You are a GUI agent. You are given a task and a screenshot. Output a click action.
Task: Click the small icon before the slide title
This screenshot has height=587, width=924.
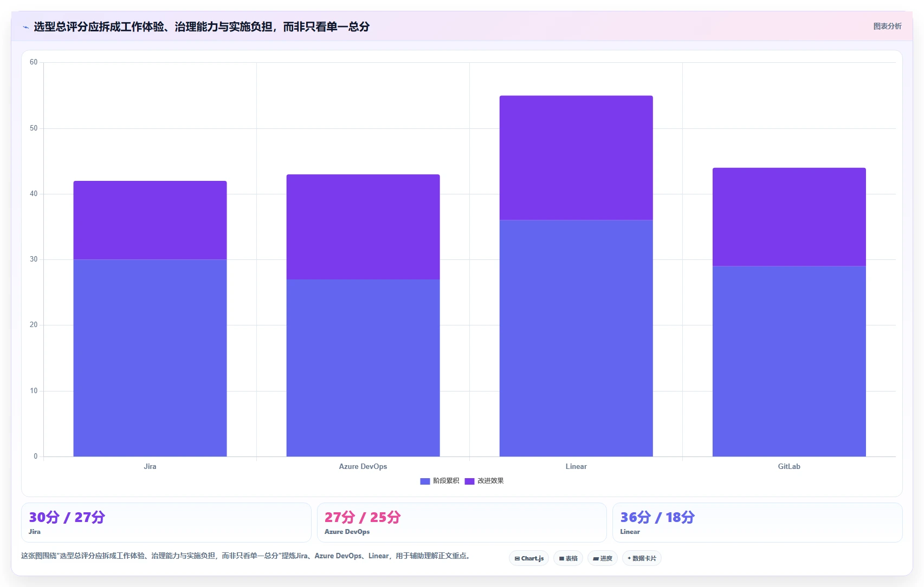25,27
